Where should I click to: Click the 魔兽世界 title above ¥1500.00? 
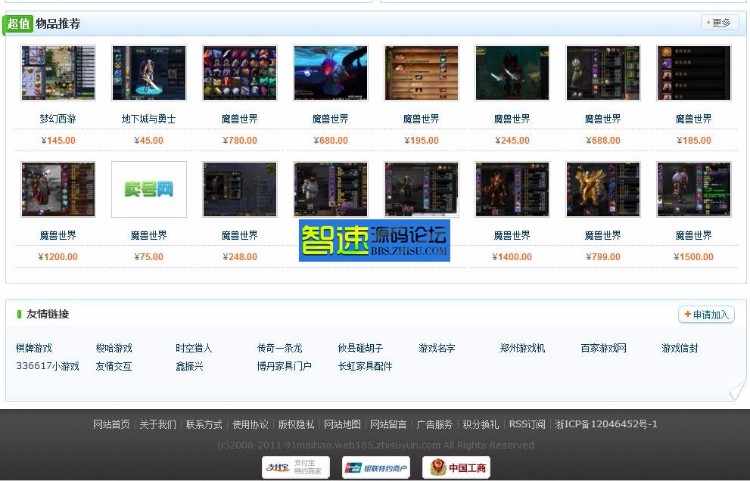pyautogui.click(x=694, y=235)
